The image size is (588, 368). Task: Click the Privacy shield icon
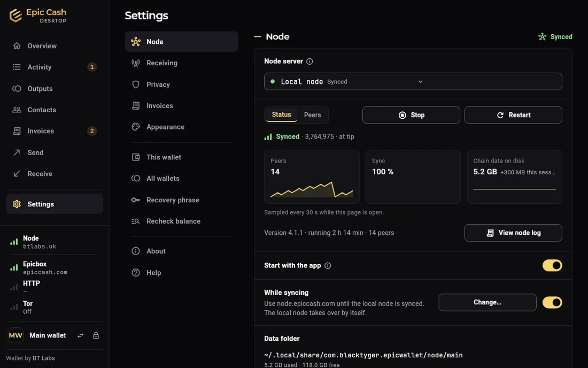click(x=136, y=85)
